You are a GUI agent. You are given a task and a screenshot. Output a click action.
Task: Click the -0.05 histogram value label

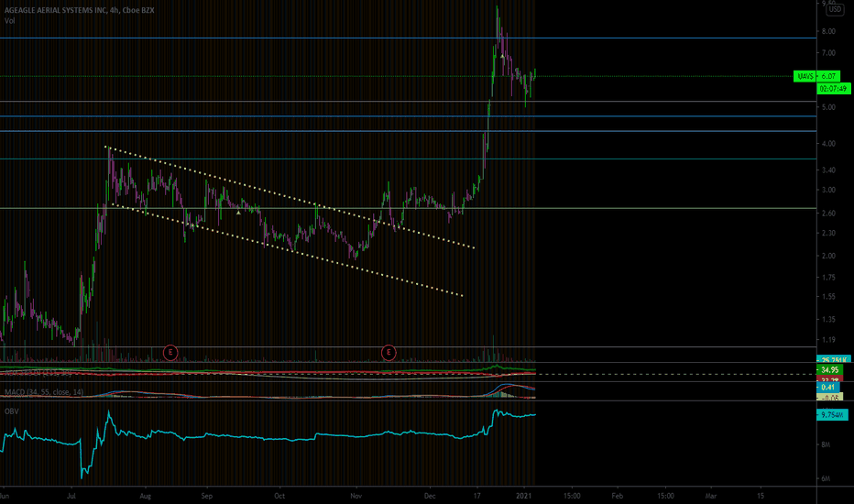click(829, 397)
